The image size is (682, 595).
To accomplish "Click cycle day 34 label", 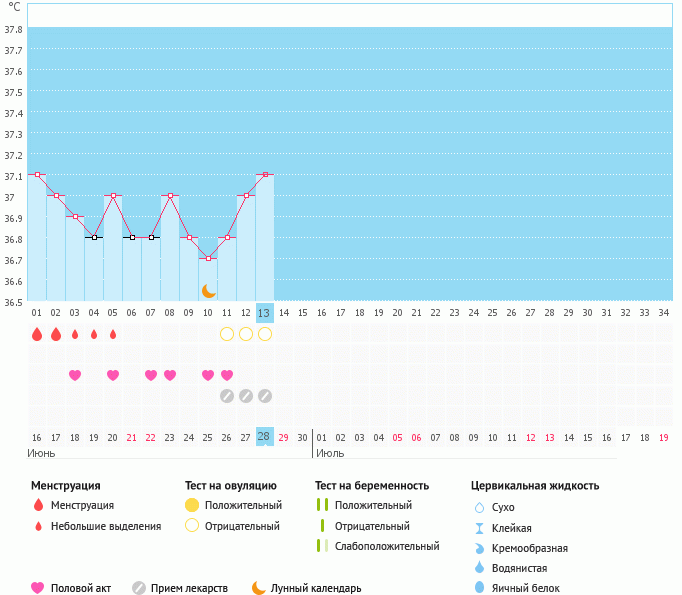I will click(x=663, y=313).
